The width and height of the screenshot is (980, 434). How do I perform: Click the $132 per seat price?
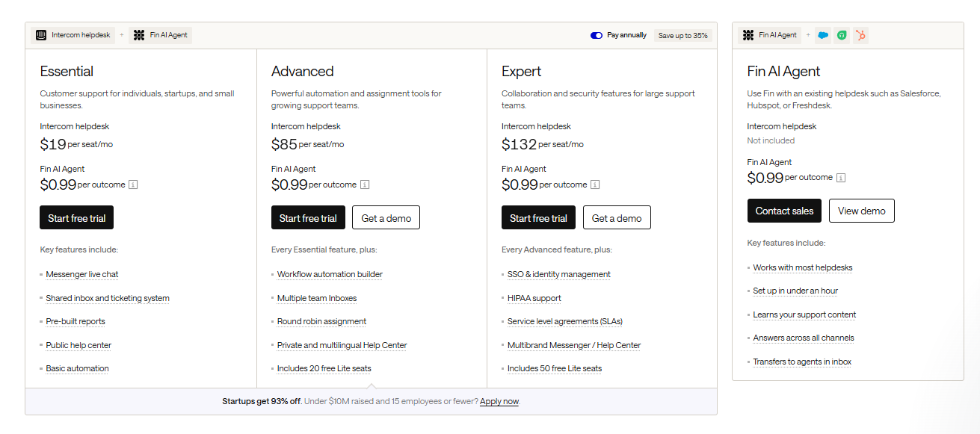tap(543, 144)
